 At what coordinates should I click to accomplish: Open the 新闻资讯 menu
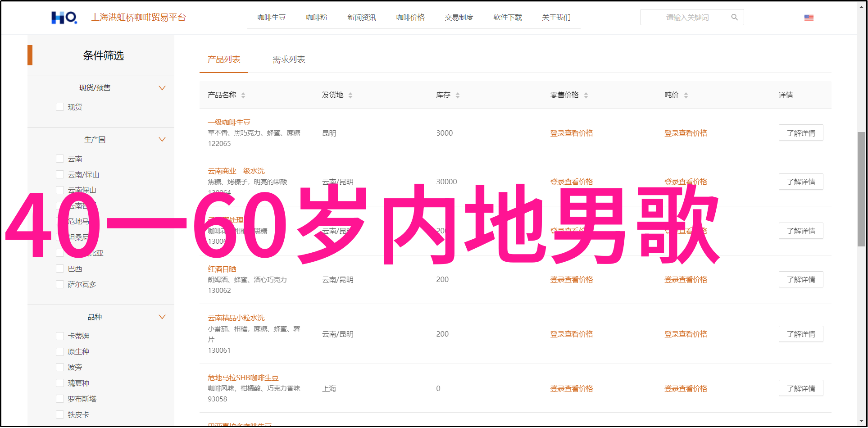pos(362,17)
